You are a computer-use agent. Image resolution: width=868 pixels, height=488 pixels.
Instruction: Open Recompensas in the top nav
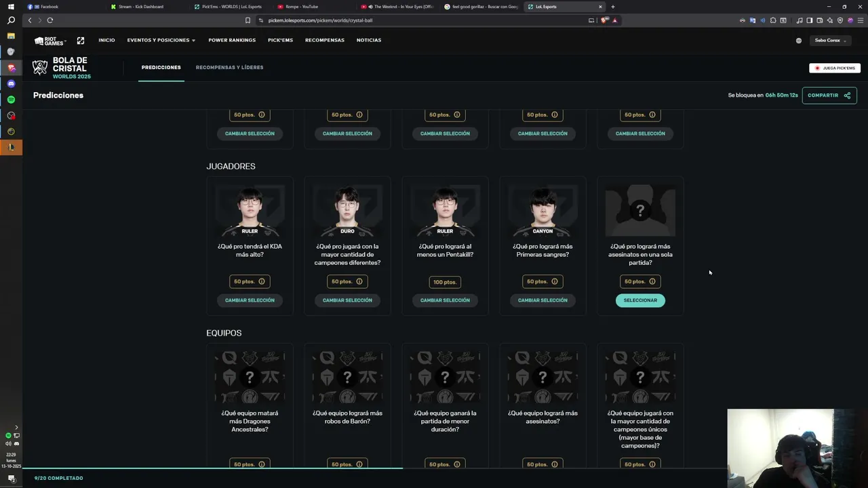pos(325,40)
